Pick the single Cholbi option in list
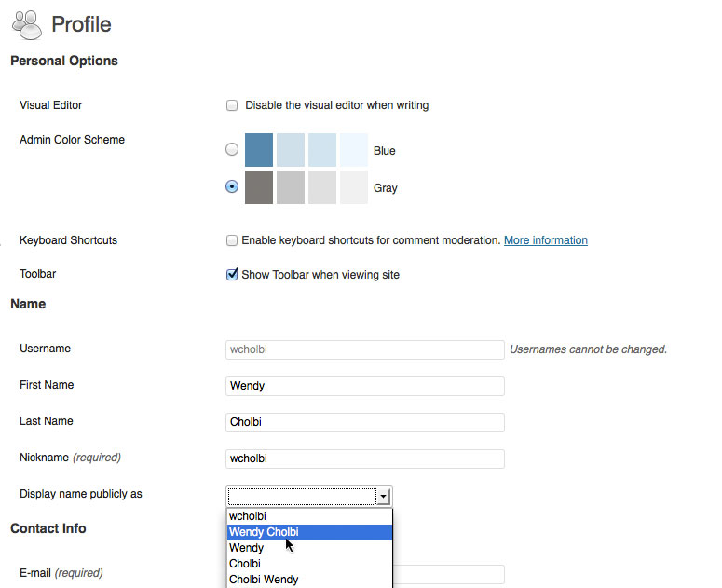The image size is (722, 588). (309, 564)
